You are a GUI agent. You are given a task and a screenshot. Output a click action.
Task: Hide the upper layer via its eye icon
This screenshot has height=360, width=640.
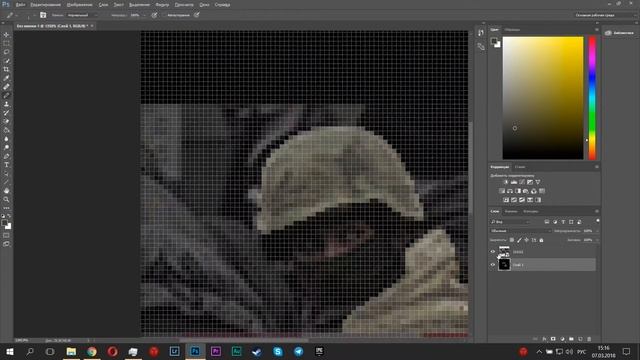click(493, 252)
